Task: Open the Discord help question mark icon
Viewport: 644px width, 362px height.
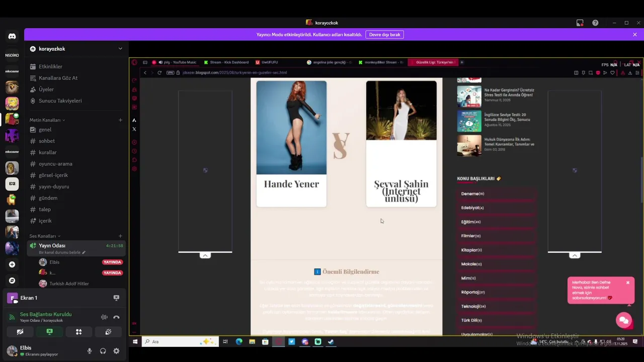Action: pyautogui.click(x=595, y=23)
